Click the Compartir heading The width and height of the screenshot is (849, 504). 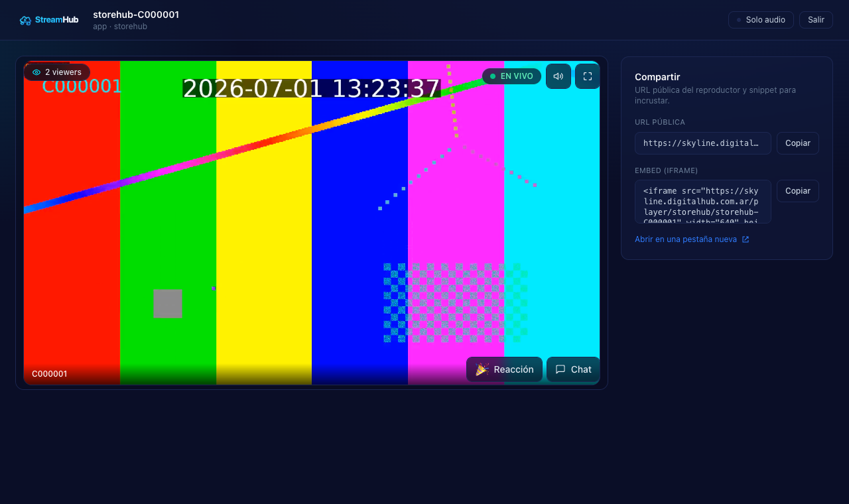click(x=657, y=77)
